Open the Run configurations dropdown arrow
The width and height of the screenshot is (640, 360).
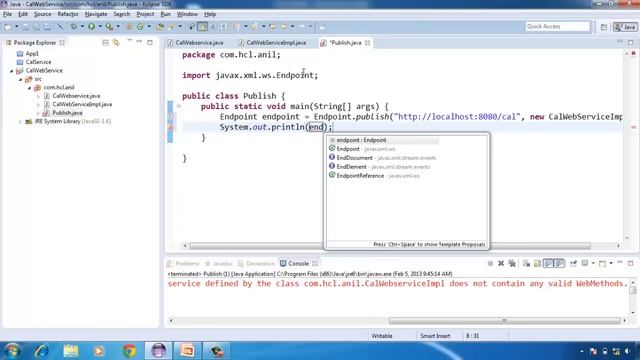pos(100,27)
